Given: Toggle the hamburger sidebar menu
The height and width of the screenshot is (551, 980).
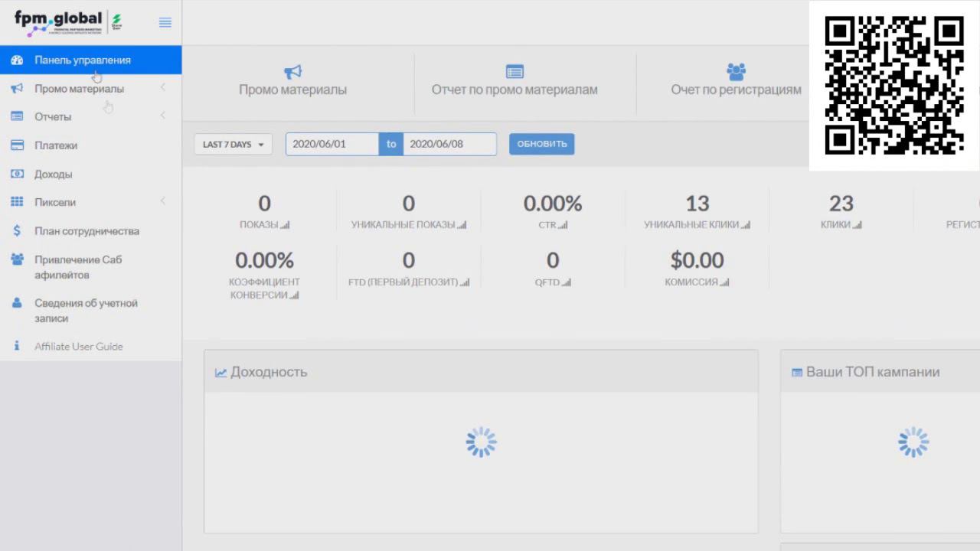Looking at the screenshot, I should click(x=165, y=23).
